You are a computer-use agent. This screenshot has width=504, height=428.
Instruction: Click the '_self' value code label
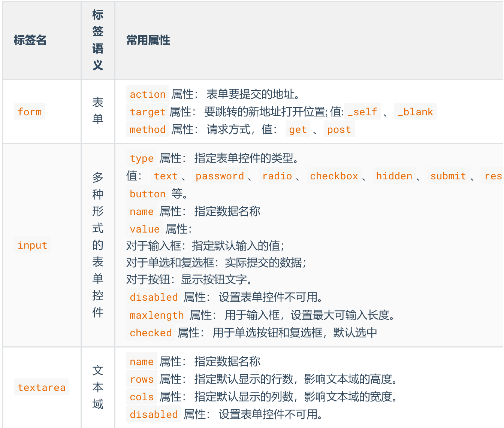pos(362,112)
